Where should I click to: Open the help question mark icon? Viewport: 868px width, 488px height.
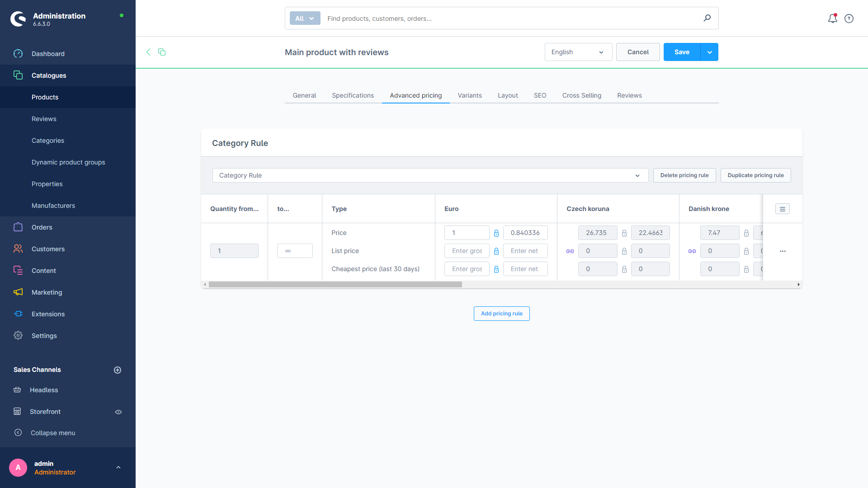[849, 19]
